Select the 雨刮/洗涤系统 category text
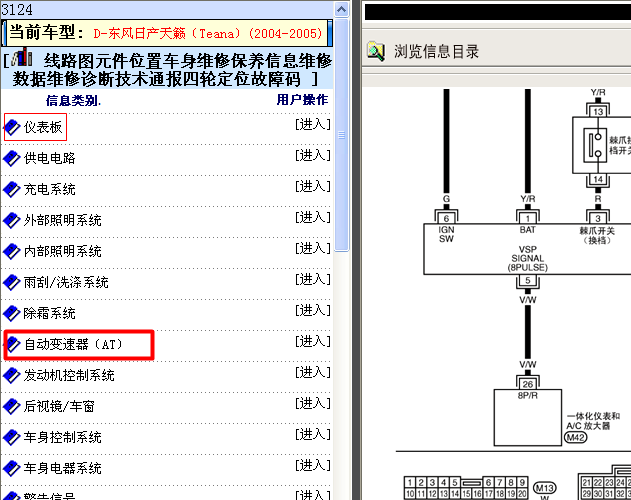The height and width of the screenshot is (500, 631). pos(66,282)
